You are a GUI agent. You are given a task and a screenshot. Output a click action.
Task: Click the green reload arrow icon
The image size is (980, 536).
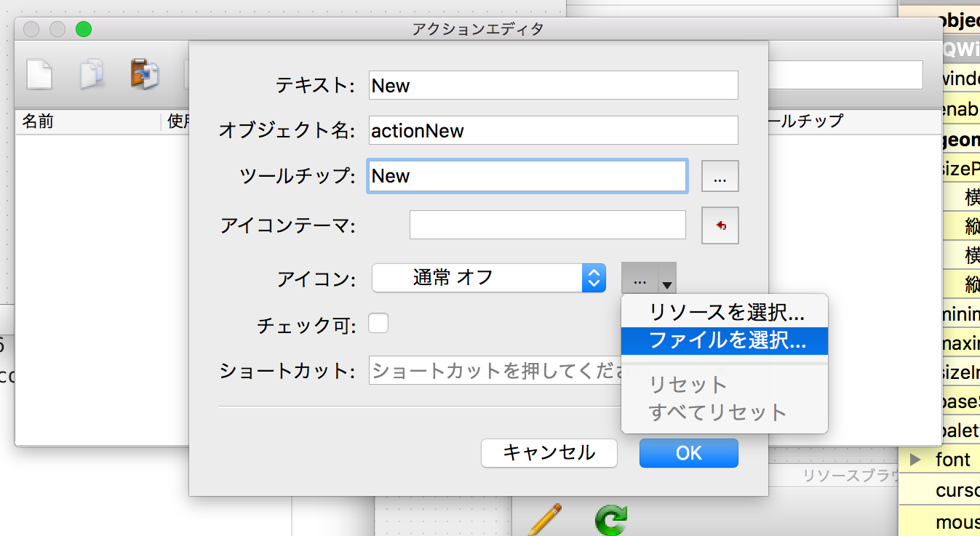click(610, 521)
